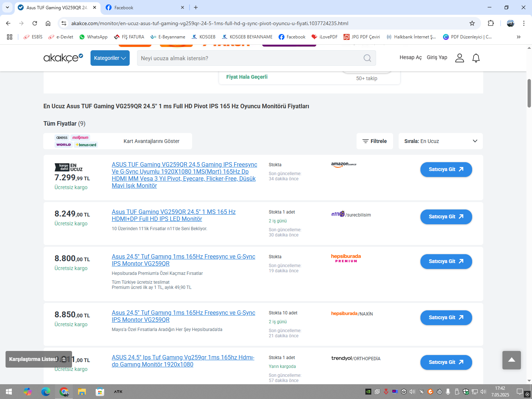The image size is (532, 399).
Task: Open the Filtrele filter button
Action: (x=375, y=141)
